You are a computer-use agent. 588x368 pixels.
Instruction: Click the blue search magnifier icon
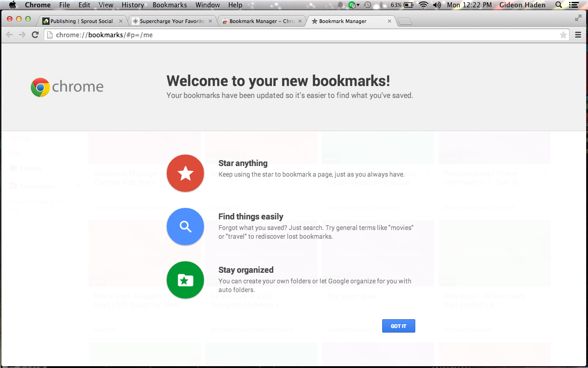185,226
